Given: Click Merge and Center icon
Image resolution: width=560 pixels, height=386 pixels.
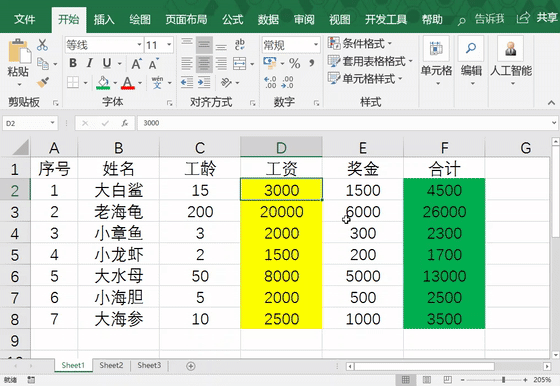Looking at the screenshot, I should [x=239, y=64].
